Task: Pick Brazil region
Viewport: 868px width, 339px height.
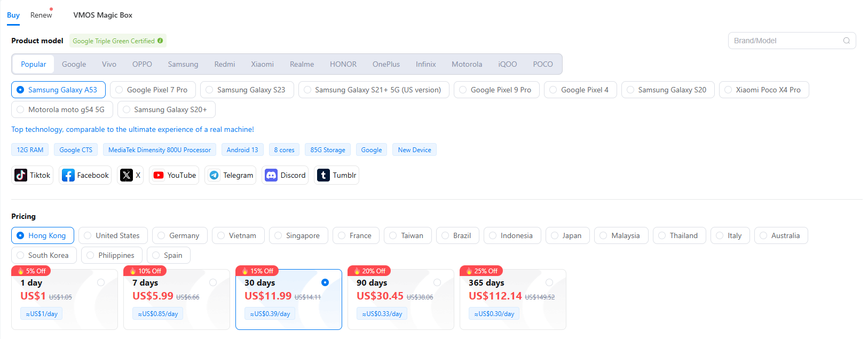Action: pyautogui.click(x=457, y=235)
